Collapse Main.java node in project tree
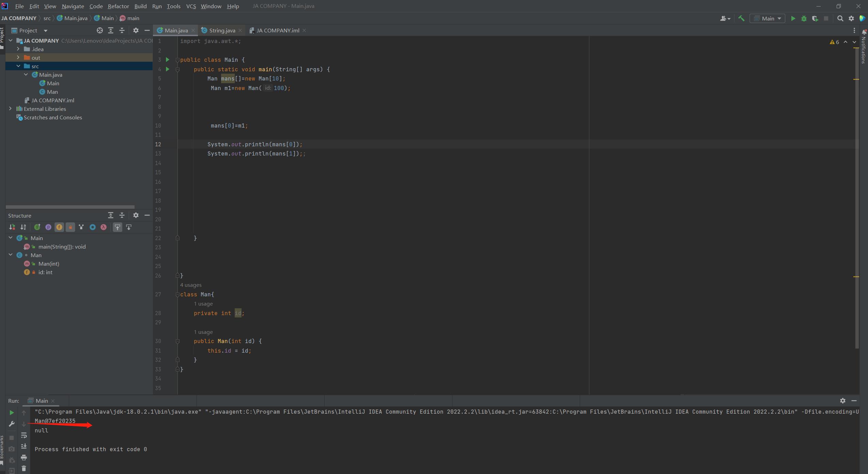This screenshot has height=474, width=868. [x=26, y=75]
